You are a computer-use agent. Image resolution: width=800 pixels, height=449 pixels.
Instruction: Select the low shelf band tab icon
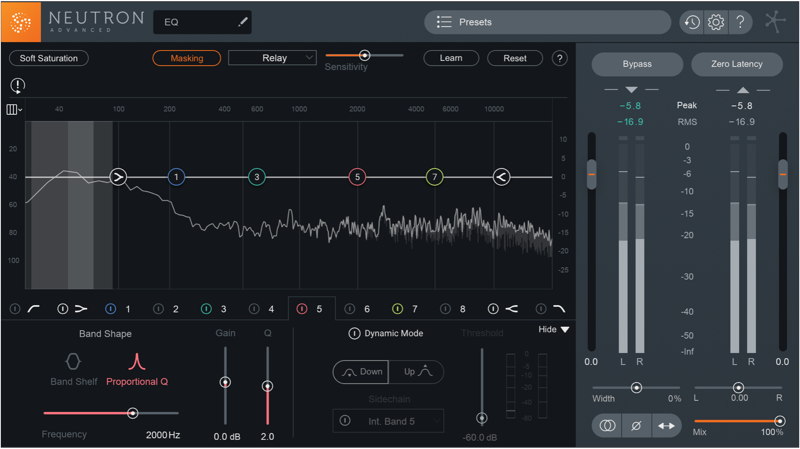click(81, 309)
